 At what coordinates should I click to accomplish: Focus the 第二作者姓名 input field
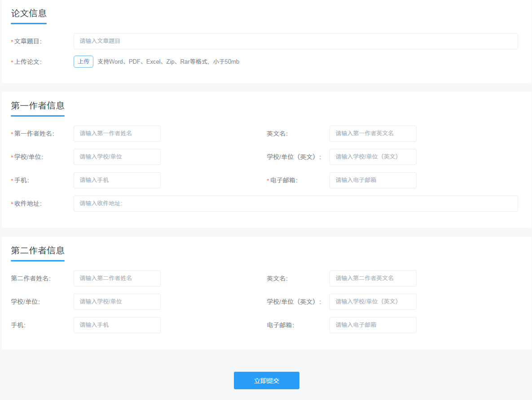117,278
